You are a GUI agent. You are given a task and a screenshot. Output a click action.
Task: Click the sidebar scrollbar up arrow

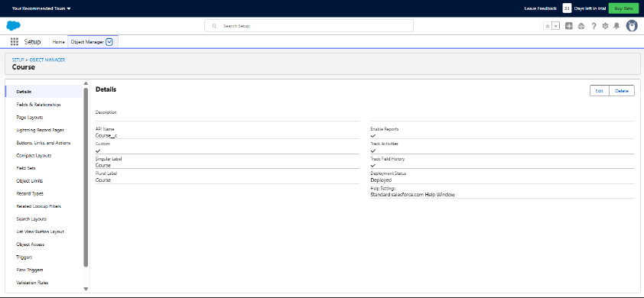click(x=86, y=84)
